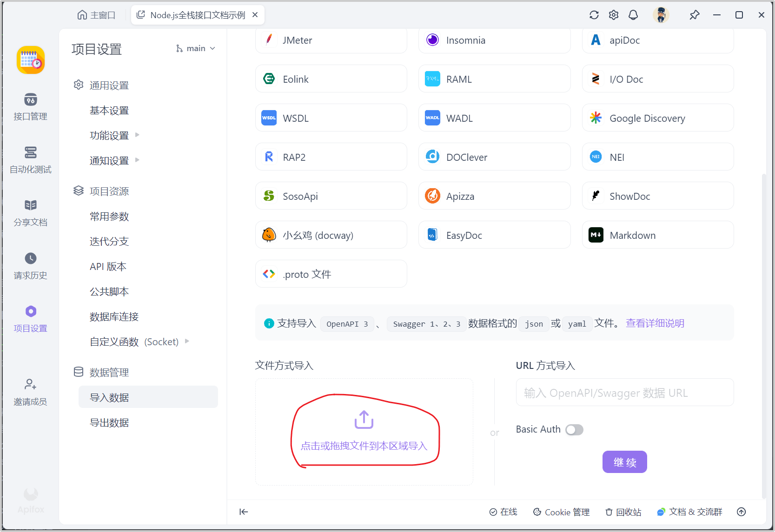
Task: Switch to the 主窗口 tab
Action: click(96, 15)
